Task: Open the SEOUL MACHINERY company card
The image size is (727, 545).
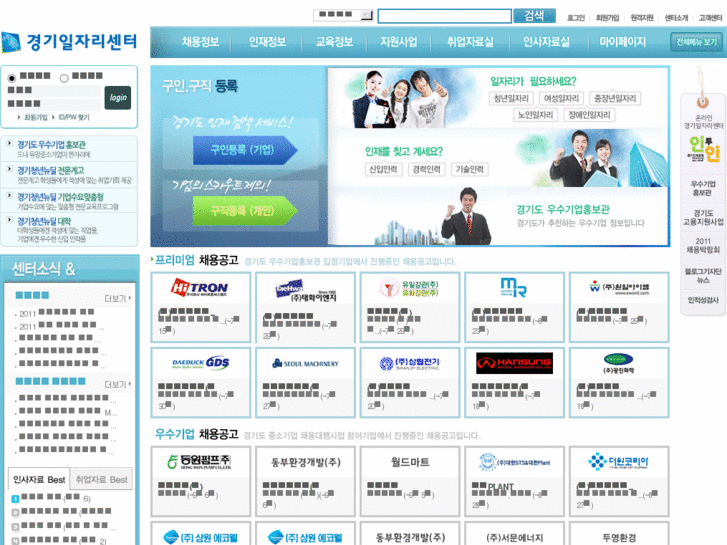Action: (x=305, y=383)
